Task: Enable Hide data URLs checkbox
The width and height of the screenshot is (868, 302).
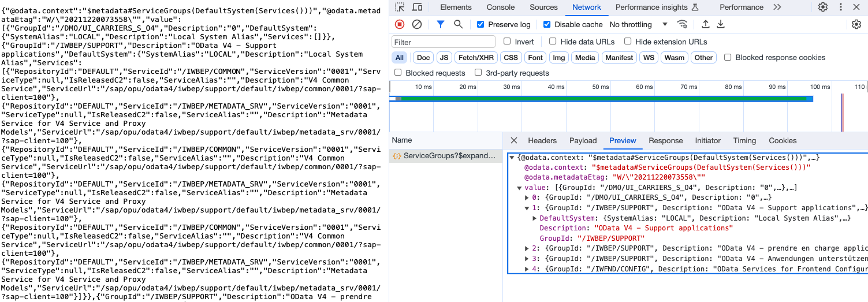Action: 553,42
